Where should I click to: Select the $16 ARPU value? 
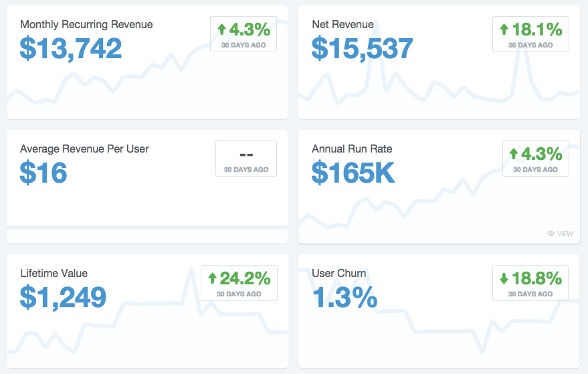click(43, 173)
